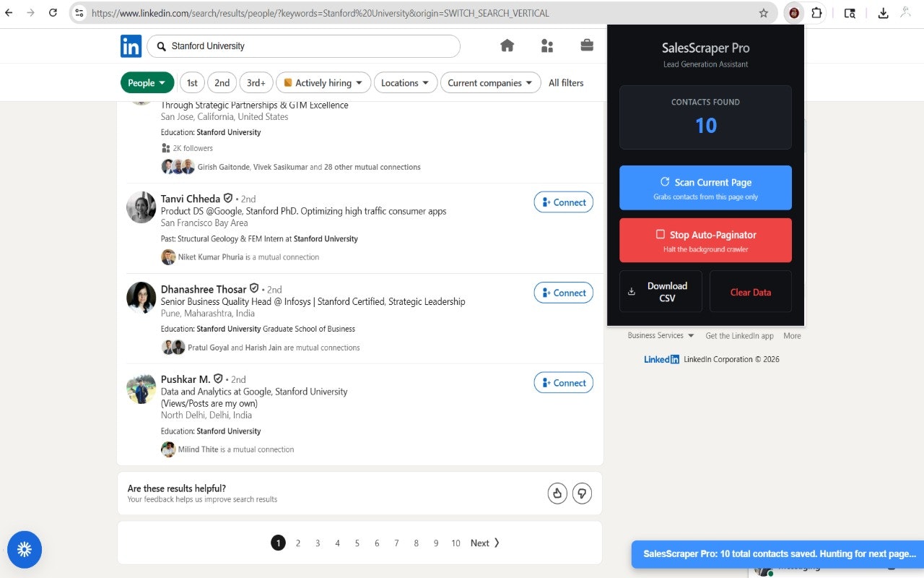The image size is (924, 578).
Task: Click Get the LinkedIn app link
Action: pos(739,335)
